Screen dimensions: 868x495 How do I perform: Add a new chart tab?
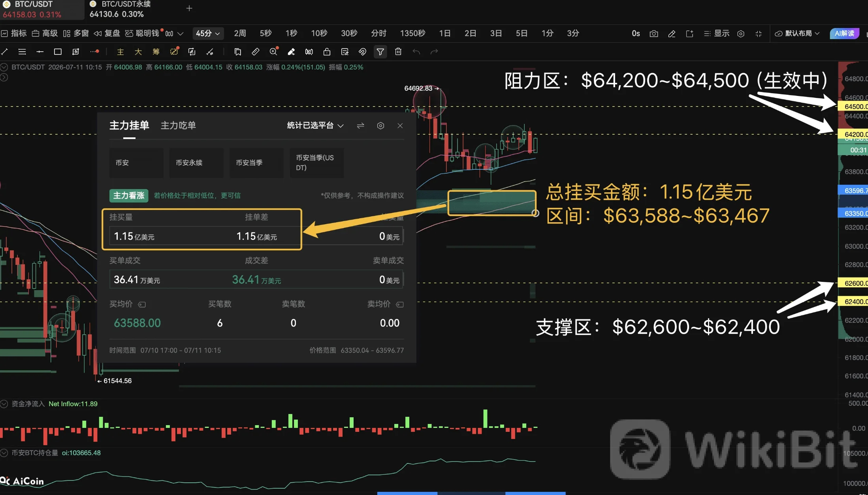click(189, 8)
